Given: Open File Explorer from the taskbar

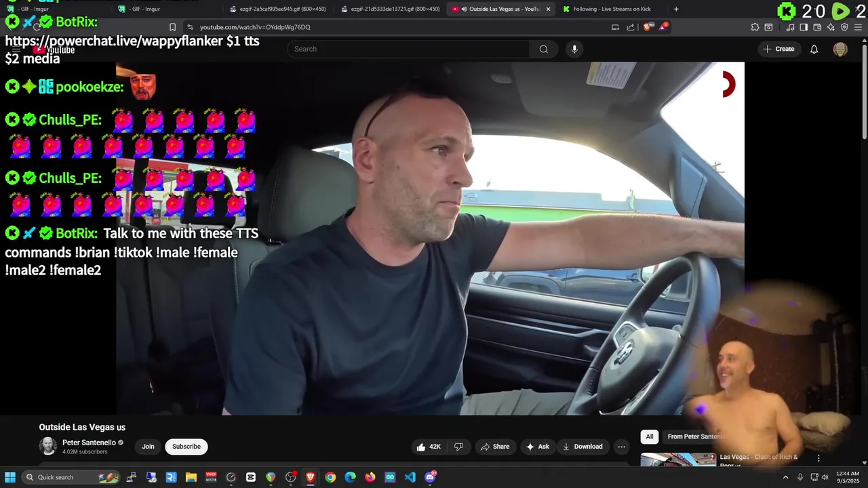Looking at the screenshot, I should click(191, 477).
